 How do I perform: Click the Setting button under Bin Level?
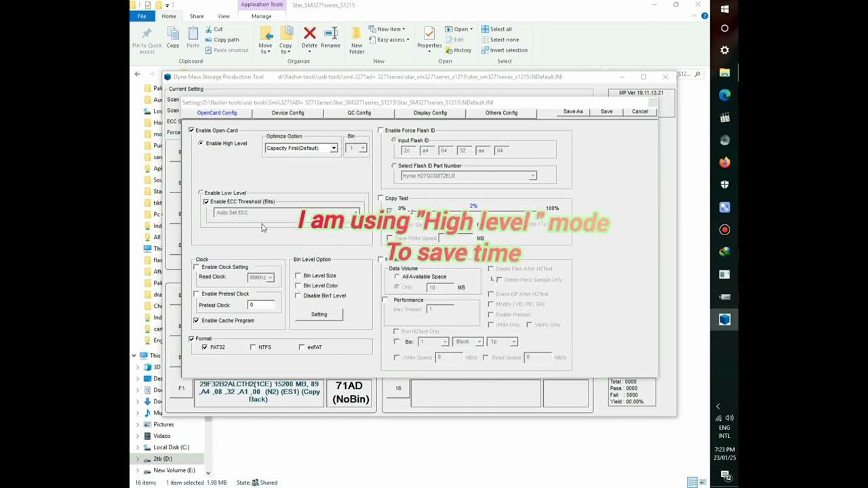319,314
